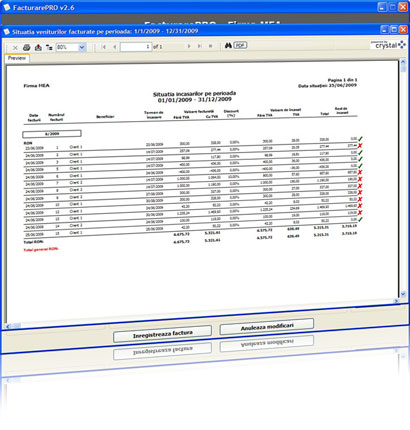Screen dimensions: 410x430
Task: Print the report using printer icon
Action: [x=27, y=47]
